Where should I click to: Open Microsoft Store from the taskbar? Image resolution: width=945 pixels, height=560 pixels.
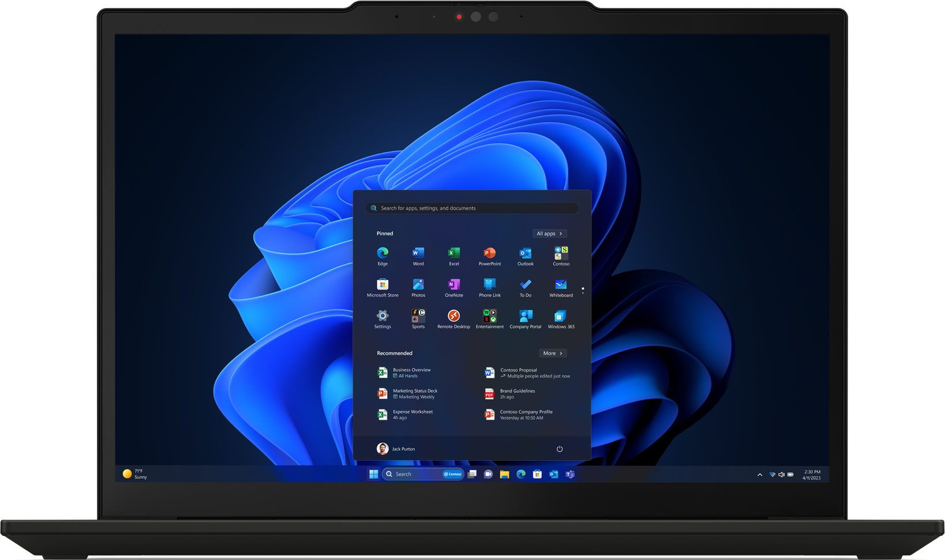click(x=537, y=474)
